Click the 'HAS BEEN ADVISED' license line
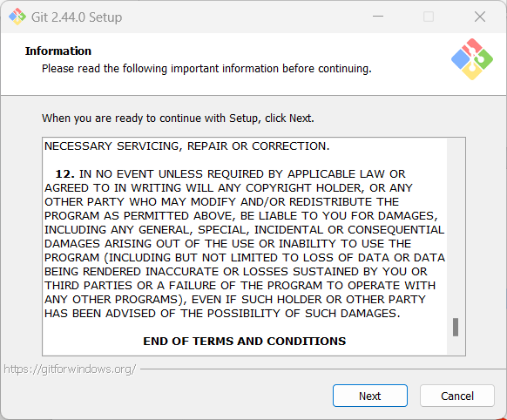Viewport: 507px width, 420px height. pos(222,314)
